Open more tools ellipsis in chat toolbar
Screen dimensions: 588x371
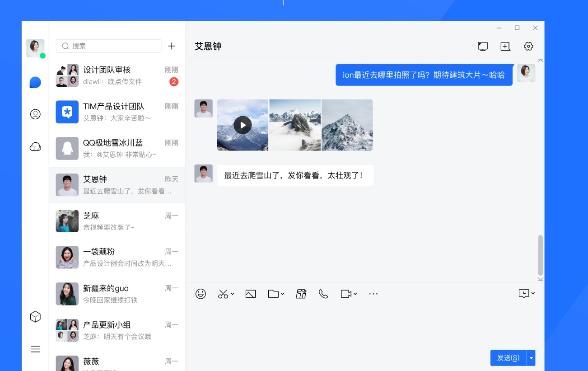coord(373,294)
